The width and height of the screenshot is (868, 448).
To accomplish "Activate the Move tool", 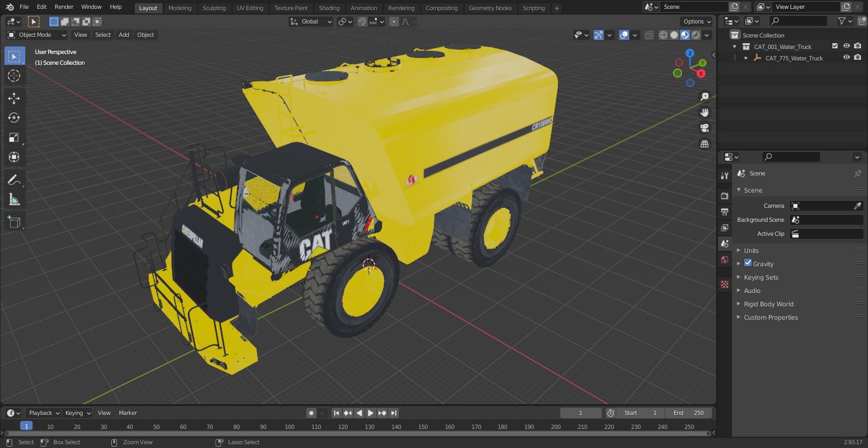I will tap(14, 98).
